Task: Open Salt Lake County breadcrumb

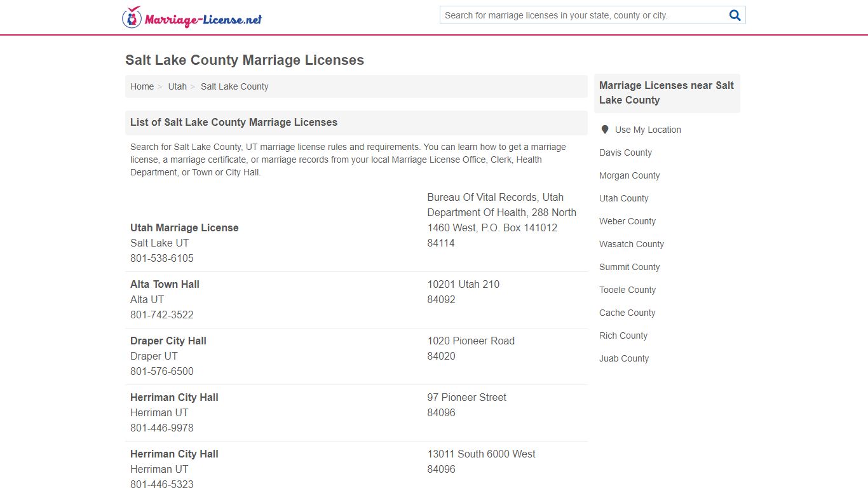Action: point(234,86)
